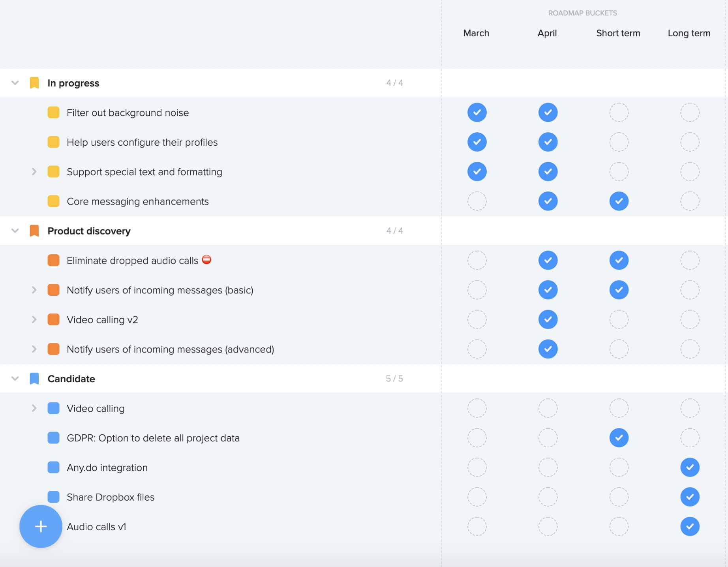Image resolution: width=728 pixels, height=567 pixels.
Task: Click the yellow bookmark icon for In progress
Action: [x=34, y=83]
